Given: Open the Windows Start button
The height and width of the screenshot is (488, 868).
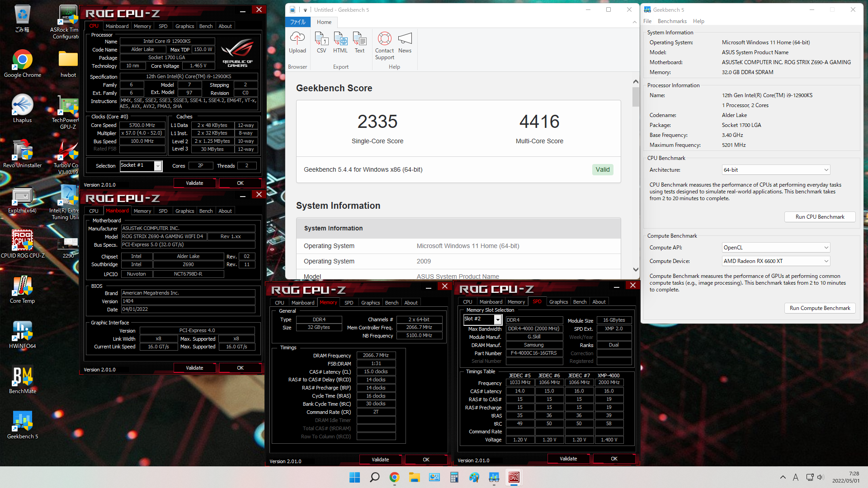Looking at the screenshot, I should point(354,477).
